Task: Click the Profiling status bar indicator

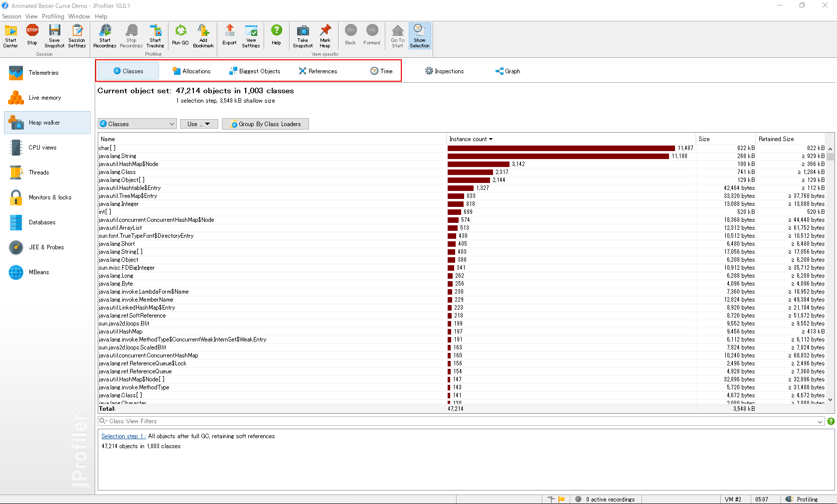Action: point(802,500)
